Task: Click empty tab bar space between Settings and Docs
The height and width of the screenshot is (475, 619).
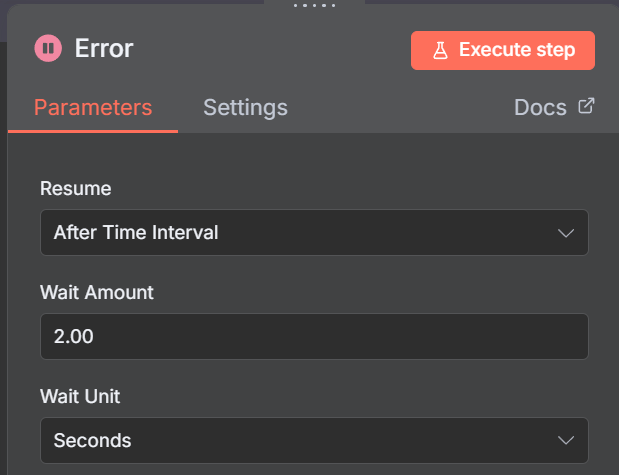Action: 399,107
